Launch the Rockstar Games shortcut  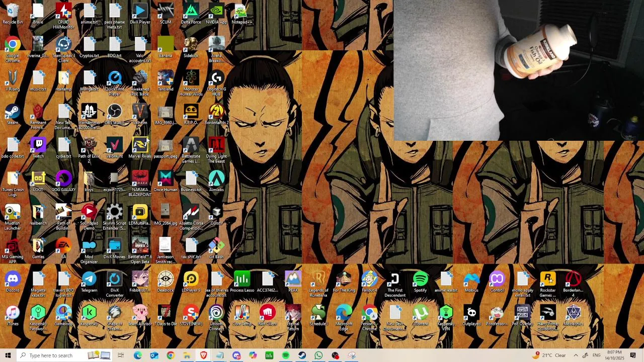tap(548, 285)
